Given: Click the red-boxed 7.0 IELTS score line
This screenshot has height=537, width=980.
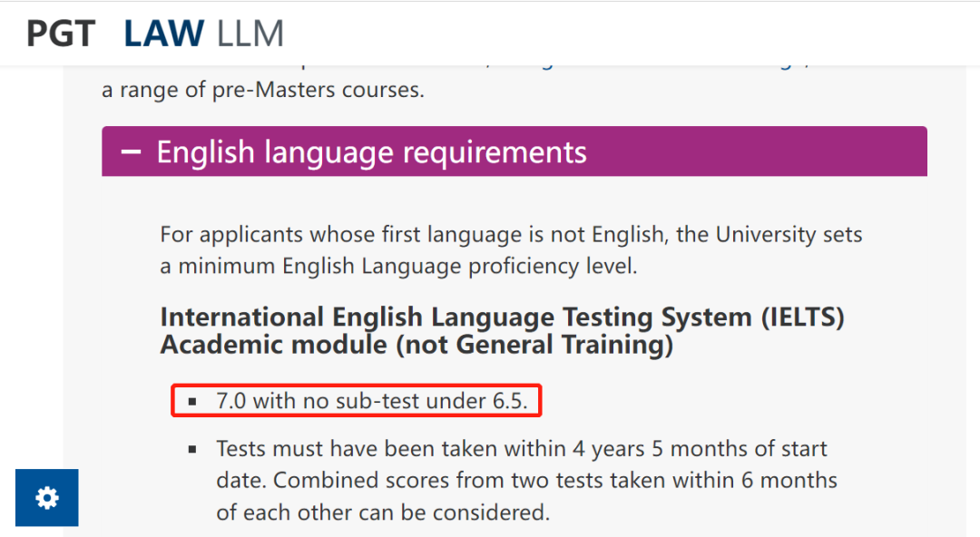Looking at the screenshot, I should click(357, 401).
